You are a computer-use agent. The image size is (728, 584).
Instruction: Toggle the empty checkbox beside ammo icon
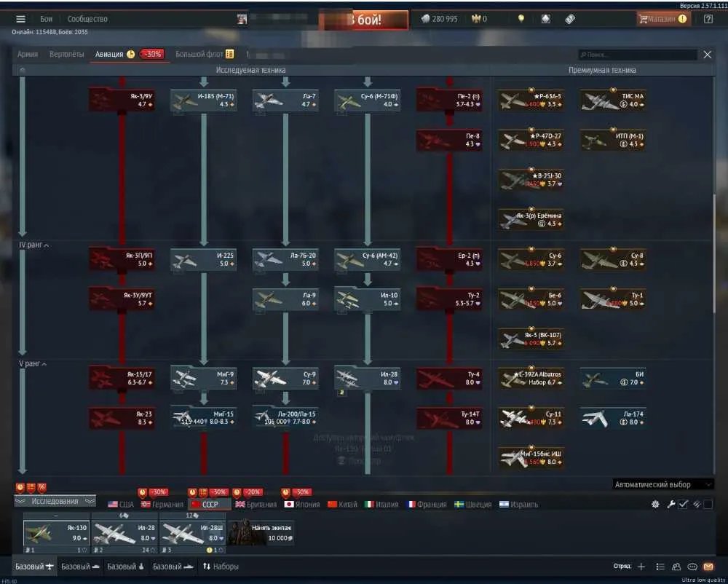tap(708, 504)
